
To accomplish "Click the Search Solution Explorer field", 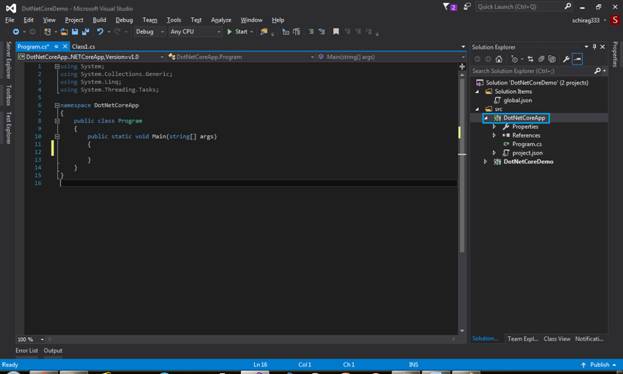I will pos(532,71).
